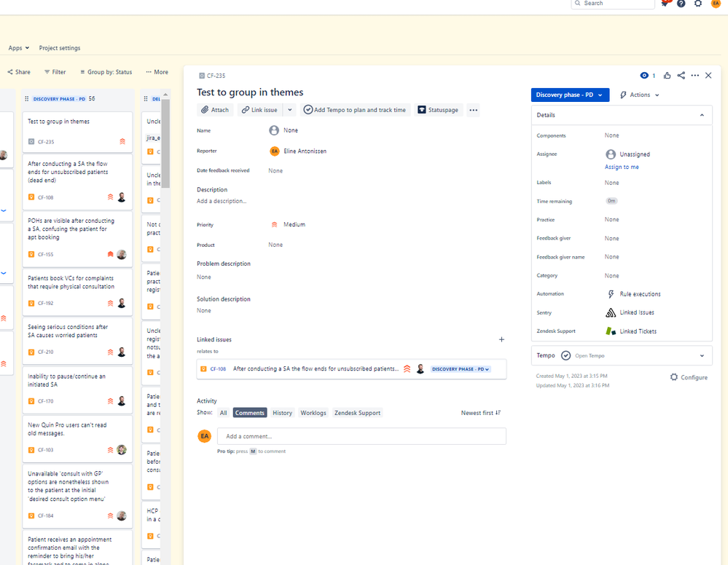The width and height of the screenshot is (728, 565).
Task: Open Discovery phase - PD status dropdown
Action: coord(570,95)
